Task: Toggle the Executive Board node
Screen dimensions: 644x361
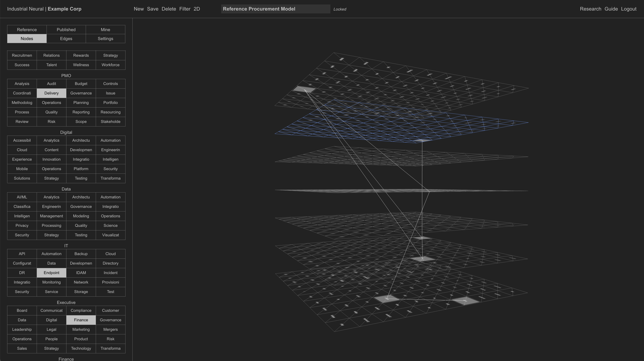Action: [x=22, y=311]
